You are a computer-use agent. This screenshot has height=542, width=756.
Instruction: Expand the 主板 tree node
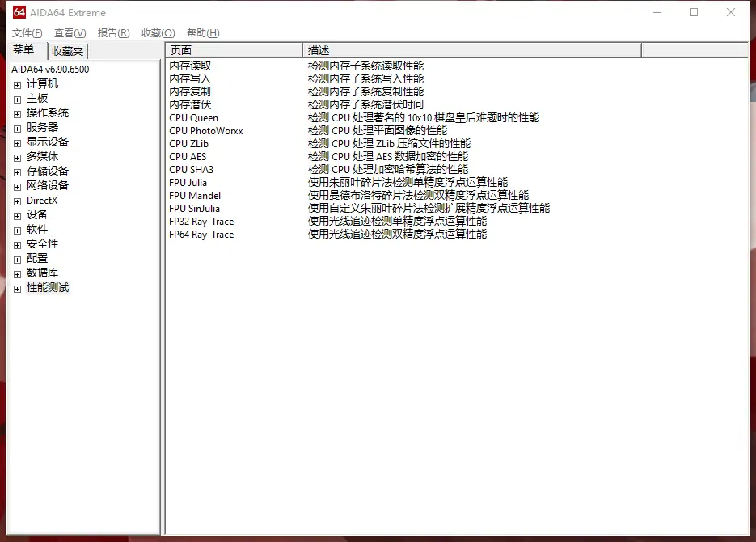17,97
